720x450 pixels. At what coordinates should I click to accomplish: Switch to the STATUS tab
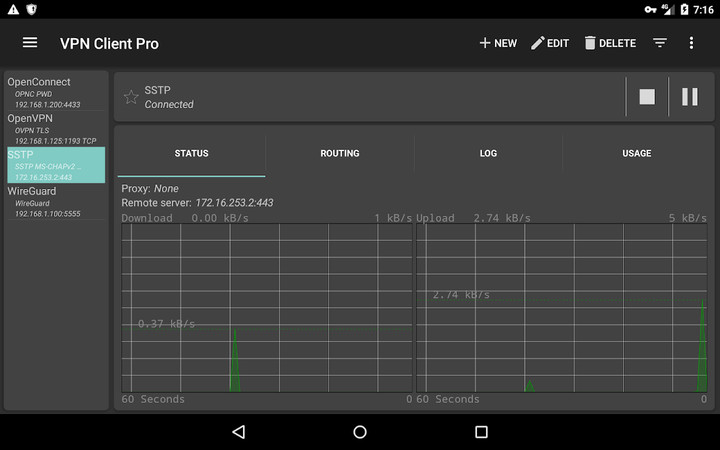coord(191,153)
